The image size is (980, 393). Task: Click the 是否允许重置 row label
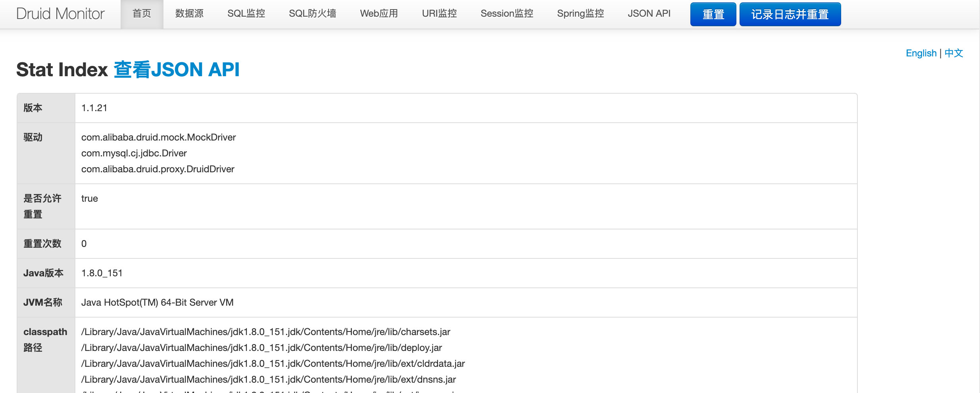tap(42, 206)
